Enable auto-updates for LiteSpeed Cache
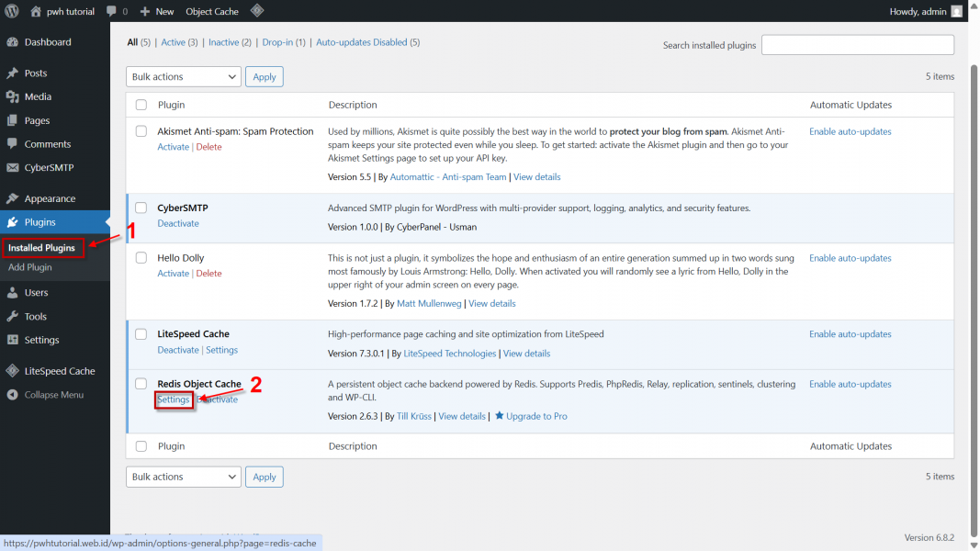This screenshot has width=980, height=551. (x=850, y=334)
